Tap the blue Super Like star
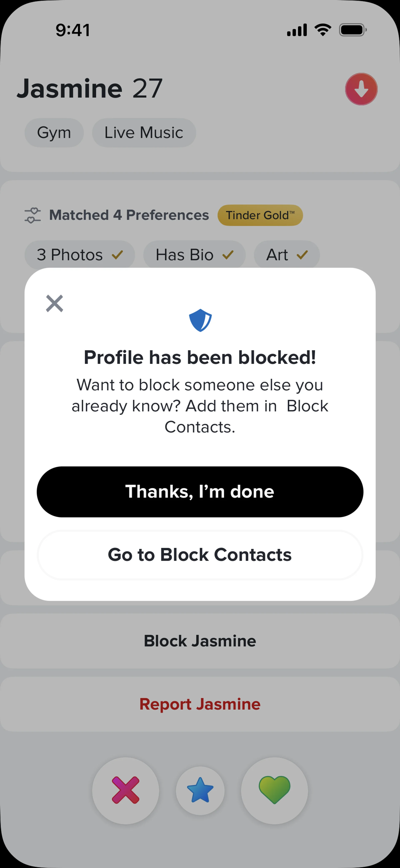 [200, 790]
